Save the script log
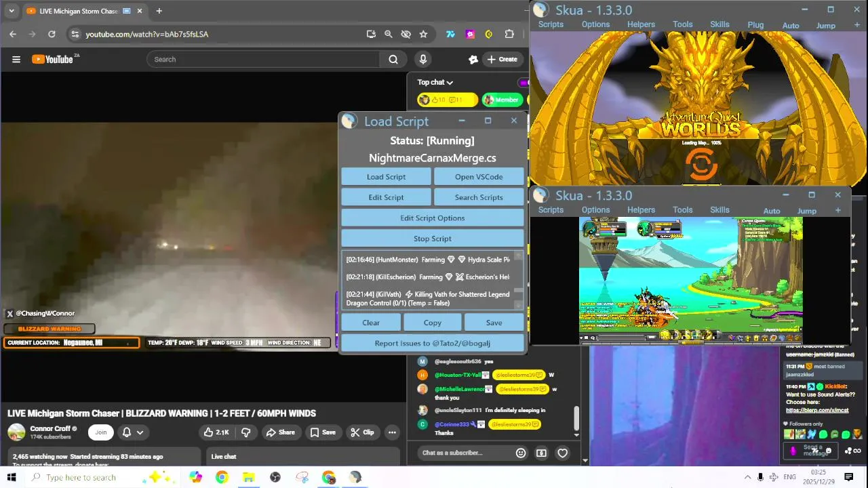This screenshot has width=868, height=488. tap(494, 323)
